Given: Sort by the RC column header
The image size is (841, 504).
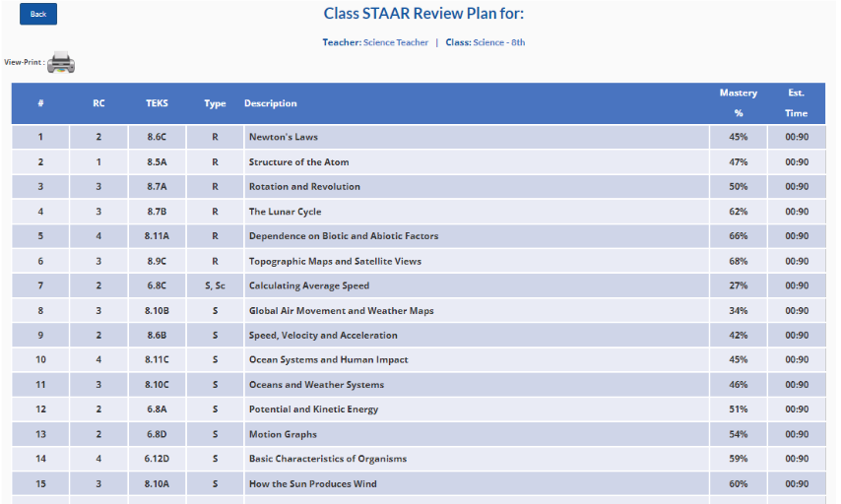Looking at the screenshot, I should click(98, 103).
